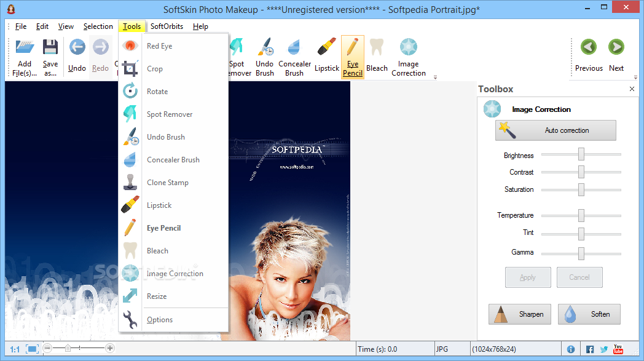Close the Toolbox panel

click(x=632, y=89)
